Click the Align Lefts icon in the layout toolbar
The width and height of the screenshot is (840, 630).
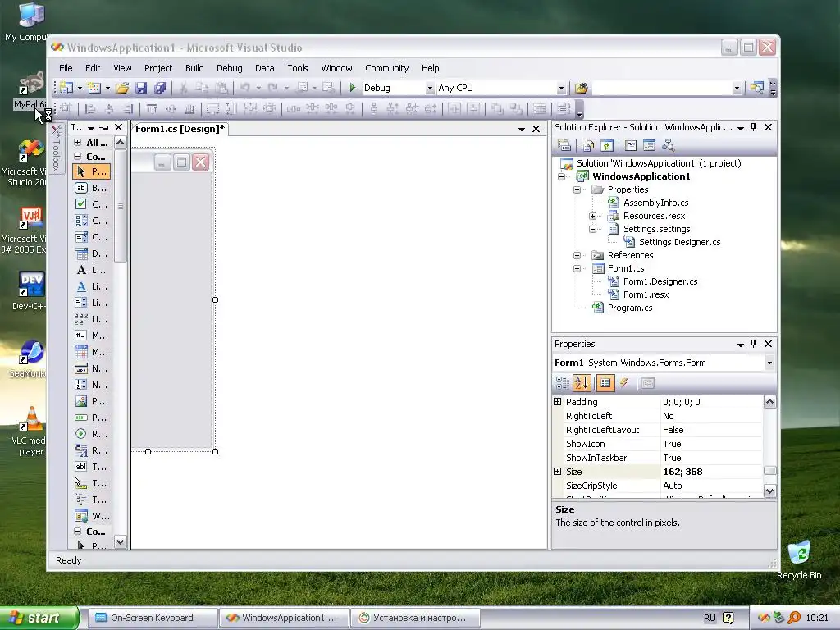(x=90, y=109)
